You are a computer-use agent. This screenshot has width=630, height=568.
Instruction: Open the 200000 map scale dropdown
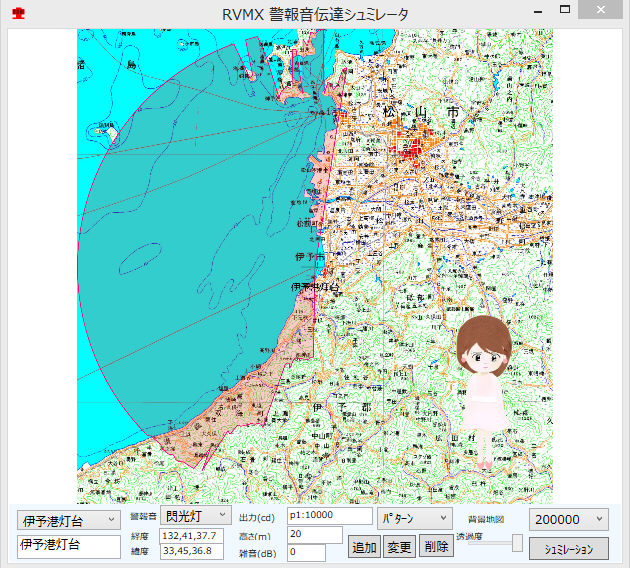tap(568, 519)
